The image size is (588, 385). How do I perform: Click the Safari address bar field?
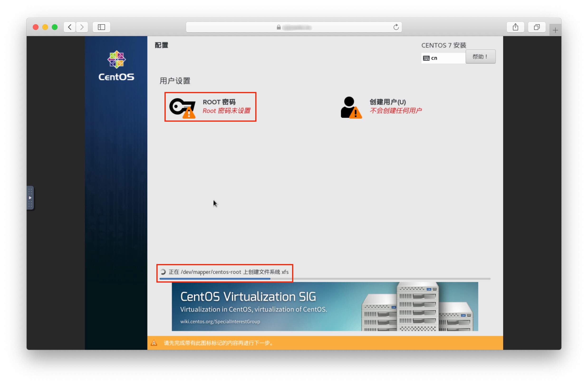tap(294, 27)
